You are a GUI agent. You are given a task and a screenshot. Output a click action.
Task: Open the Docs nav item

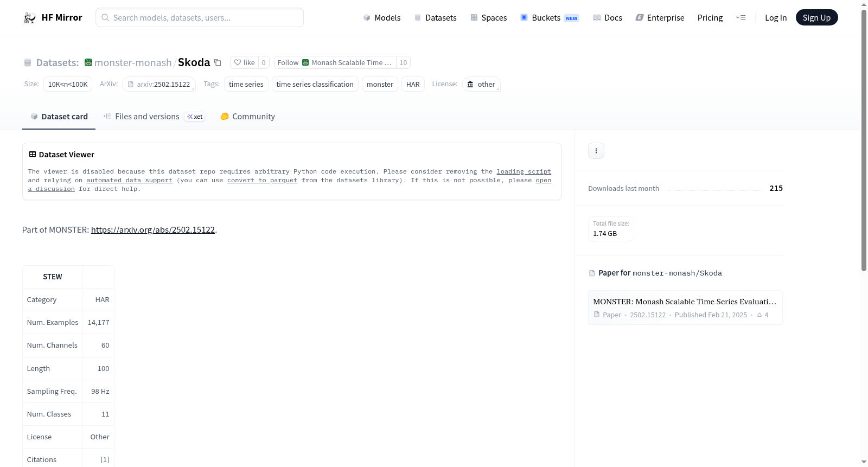tap(608, 17)
